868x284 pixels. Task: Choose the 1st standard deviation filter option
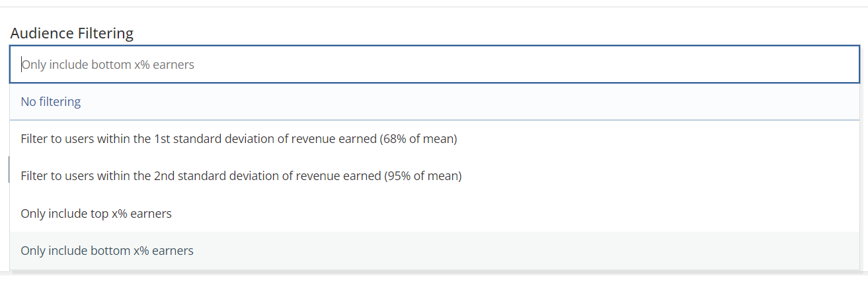(434, 139)
